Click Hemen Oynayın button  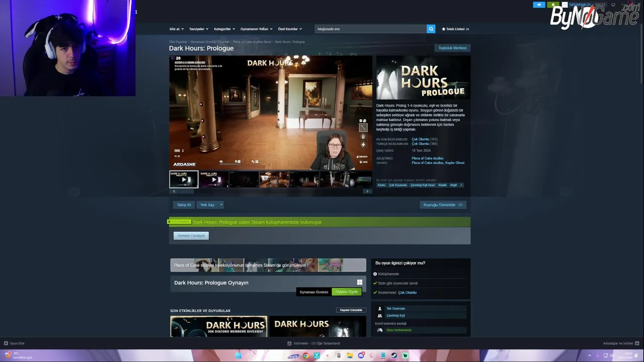(x=191, y=235)
